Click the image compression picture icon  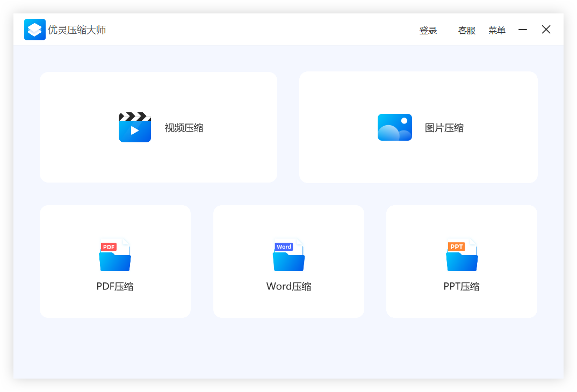click(395, 128)
